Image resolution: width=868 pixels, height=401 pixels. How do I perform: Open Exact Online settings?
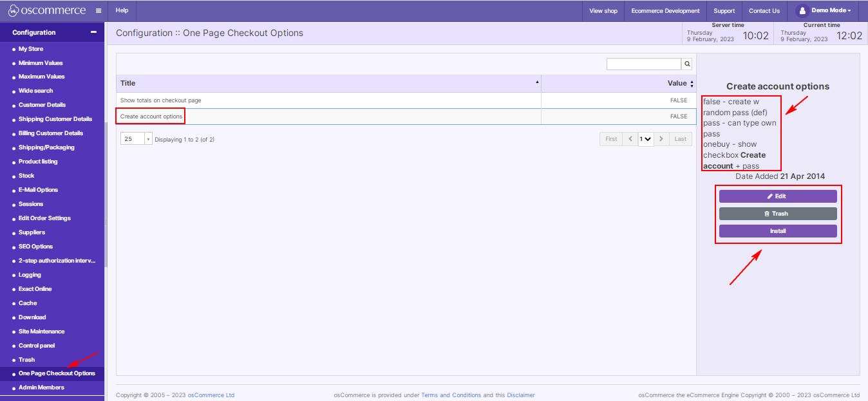(35, 289)
